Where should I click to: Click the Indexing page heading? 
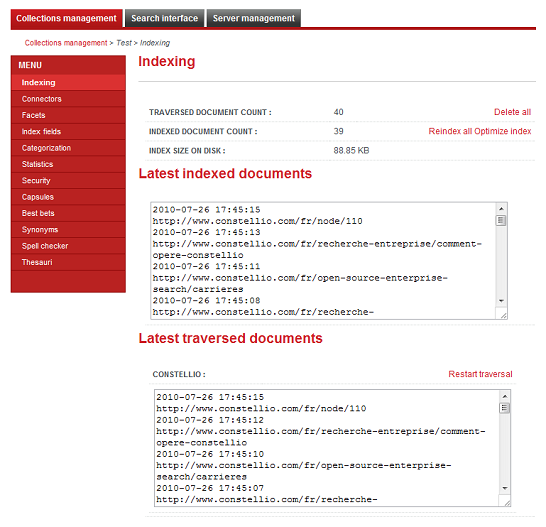[166, 61]
